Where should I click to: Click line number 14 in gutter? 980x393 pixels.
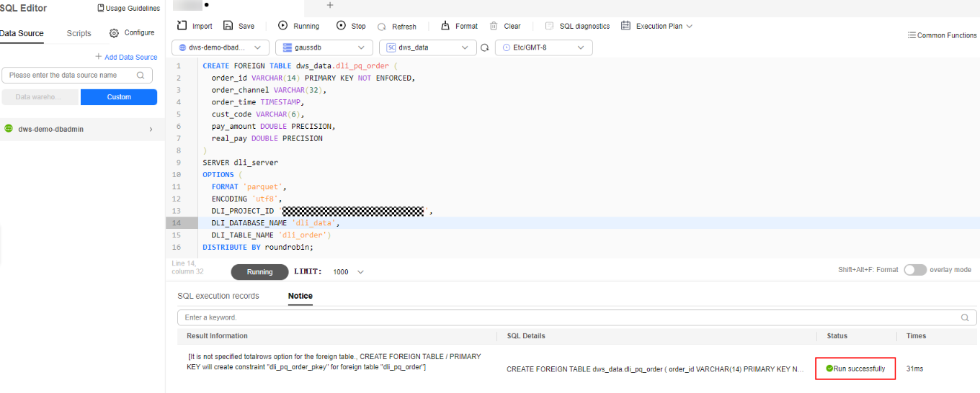tap(177, 222)
